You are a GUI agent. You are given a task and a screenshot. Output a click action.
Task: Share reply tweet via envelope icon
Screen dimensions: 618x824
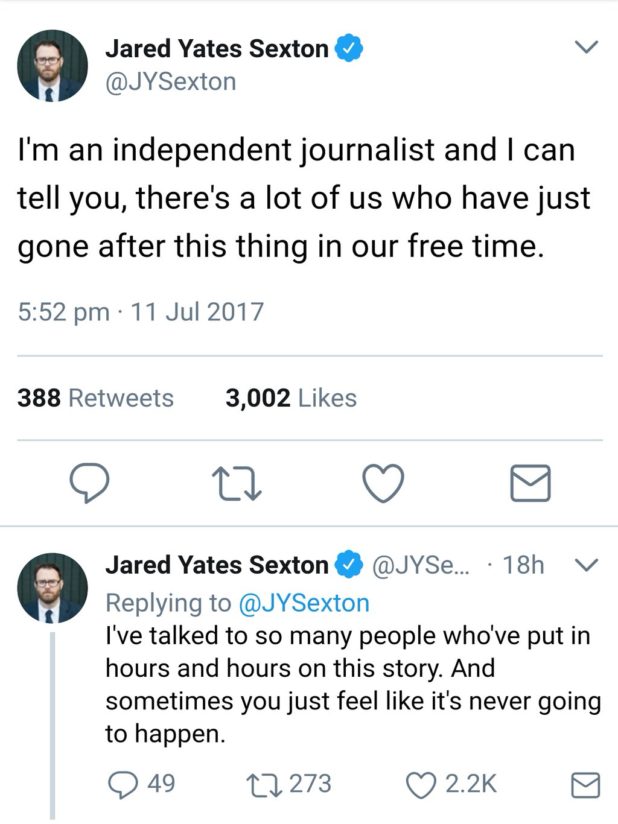(x=584, y=785)
